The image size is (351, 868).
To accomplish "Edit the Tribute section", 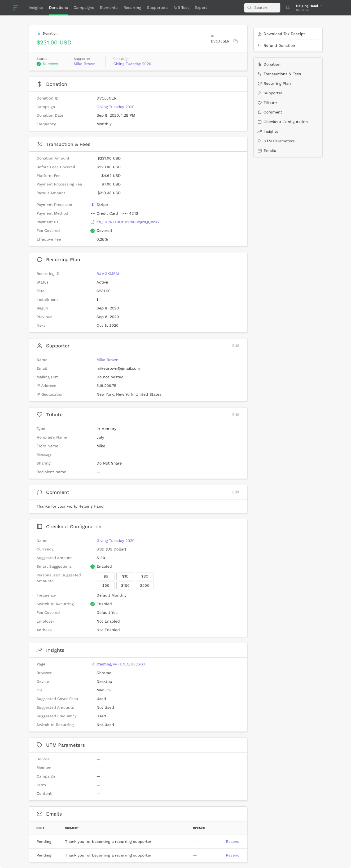I will (x=236, y=414).
